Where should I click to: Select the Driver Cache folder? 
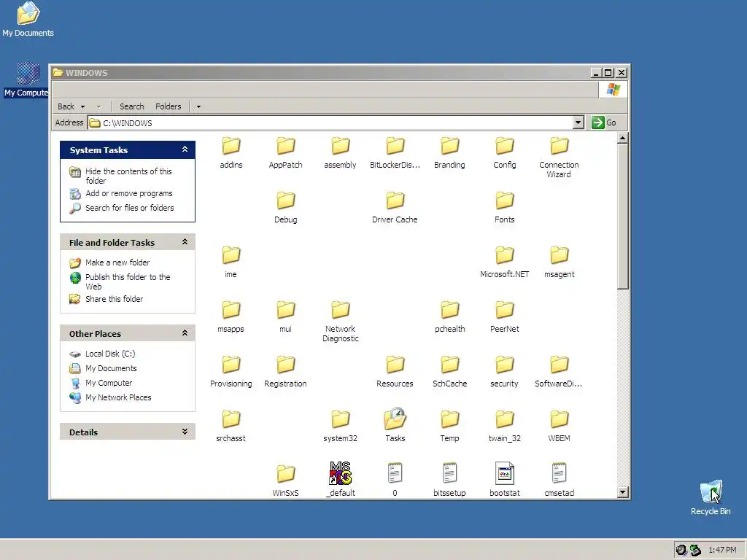point(395,207)
